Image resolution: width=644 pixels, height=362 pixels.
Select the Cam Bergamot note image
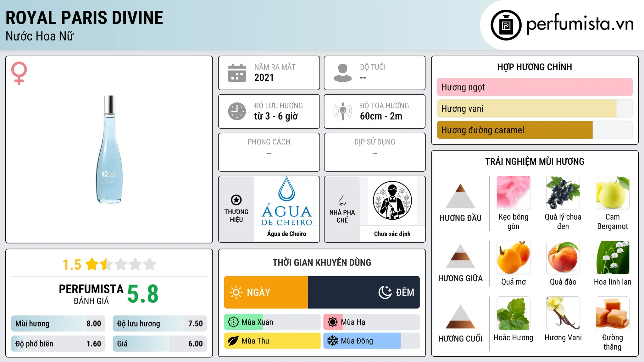[x=613, y=192]
